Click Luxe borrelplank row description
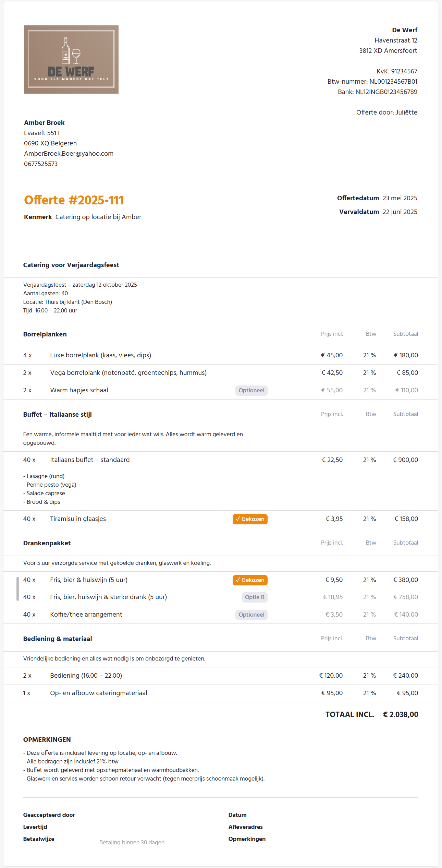Image resolution: width=442 pixels, height=868 pixels. [100, 355]
